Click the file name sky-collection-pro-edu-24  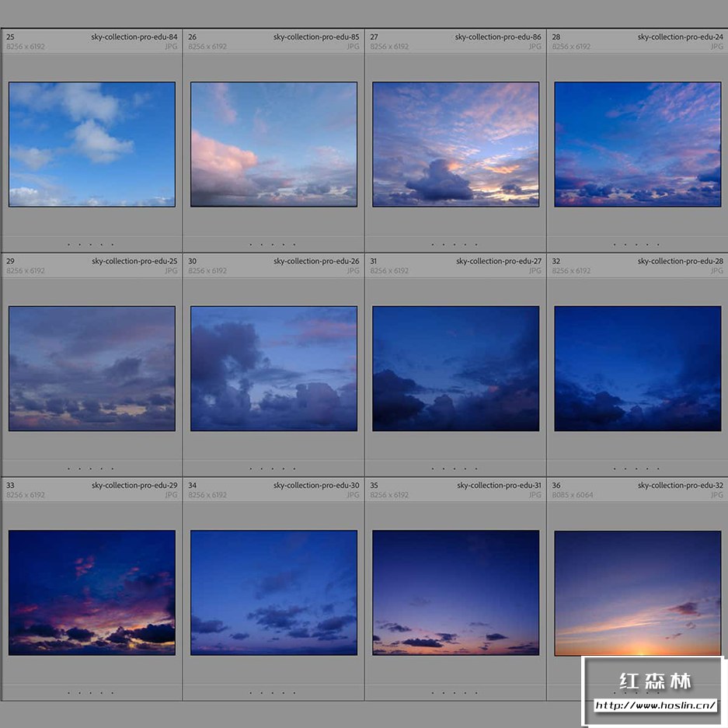point(680,37)
